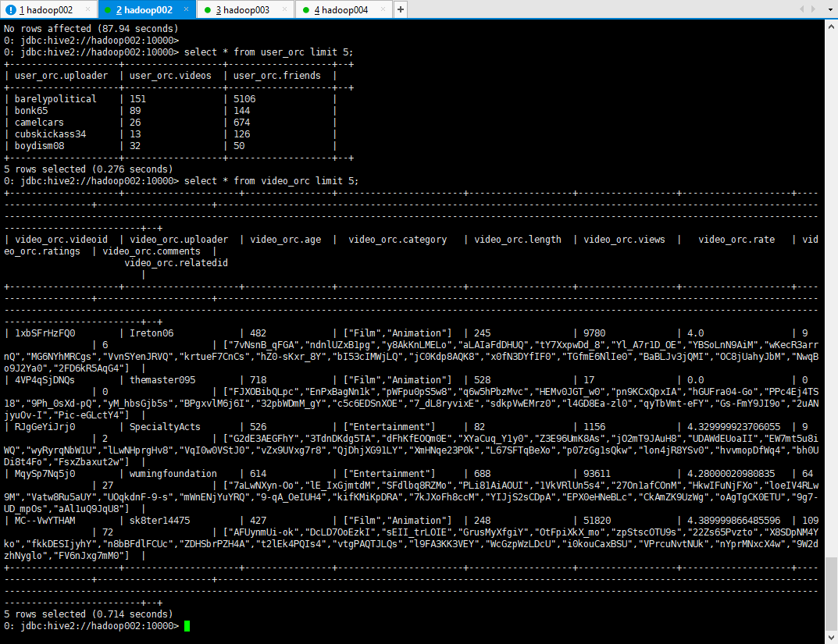Click the video id RJgGeYiJrj0

click(45, 427)
